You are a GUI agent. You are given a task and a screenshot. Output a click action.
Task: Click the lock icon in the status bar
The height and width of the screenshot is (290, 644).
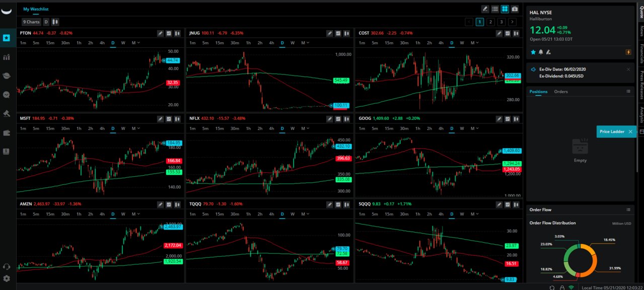pos(561,287)
